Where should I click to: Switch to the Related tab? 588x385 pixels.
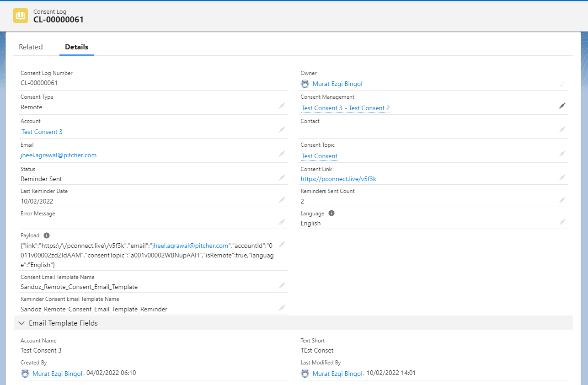pyautogui.click(x=30, y=47)
